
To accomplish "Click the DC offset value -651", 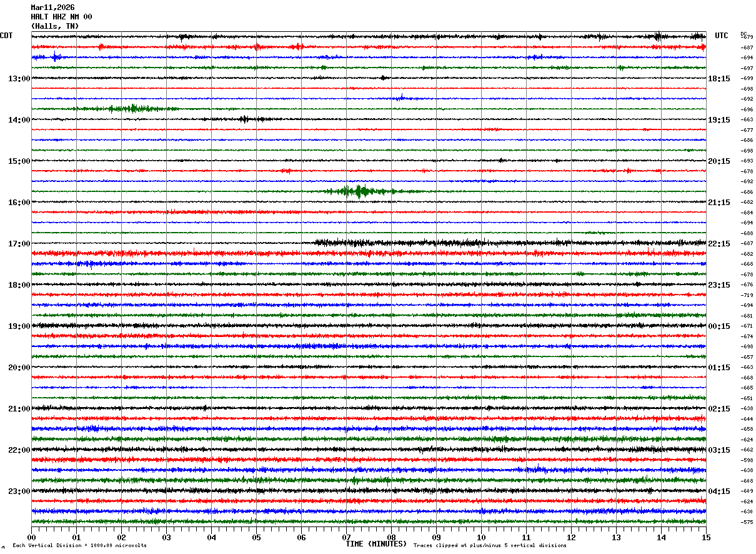I will point(747,398).
